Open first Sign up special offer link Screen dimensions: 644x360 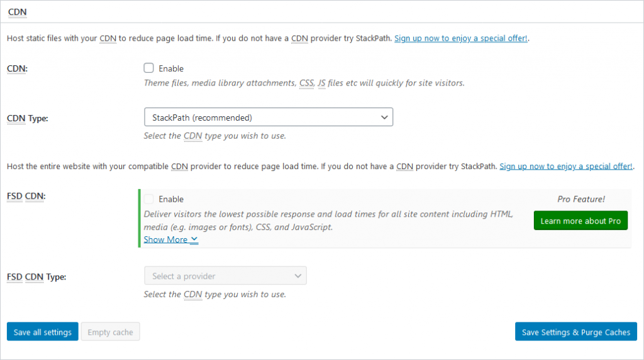coord(461,38)
